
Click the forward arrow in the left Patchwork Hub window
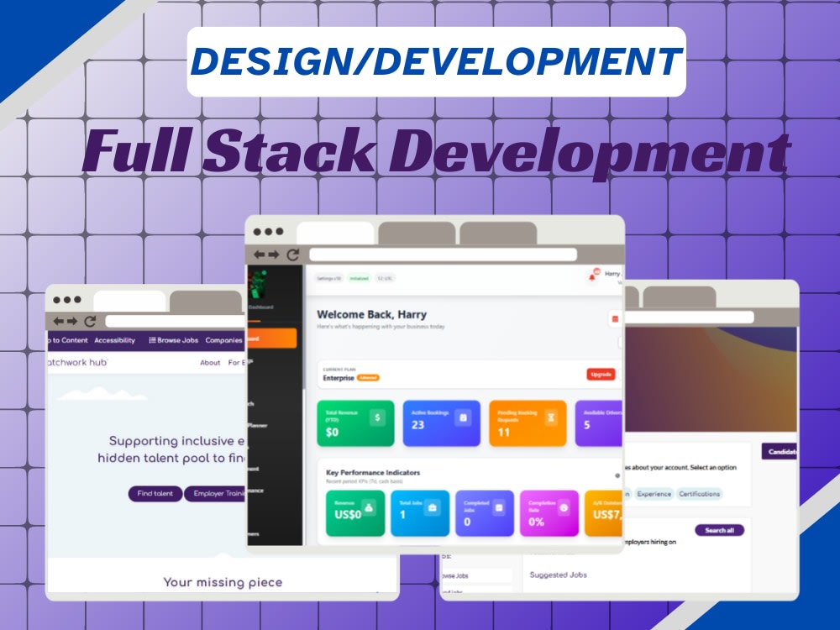tap(71, 321)
